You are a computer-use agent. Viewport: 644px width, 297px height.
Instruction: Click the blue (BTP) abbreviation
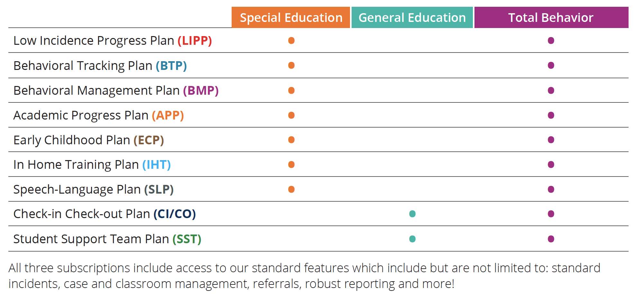pos(171,66)
